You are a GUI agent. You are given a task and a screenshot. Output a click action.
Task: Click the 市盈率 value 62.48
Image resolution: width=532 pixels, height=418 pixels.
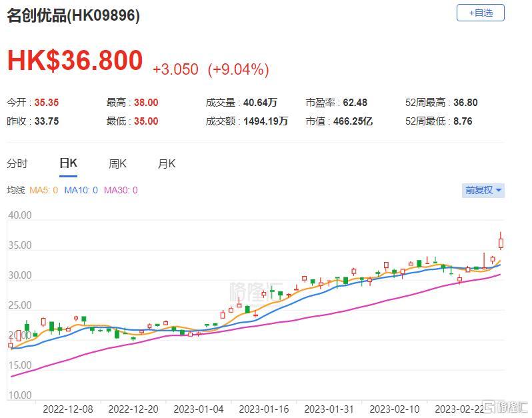point(355,103)
